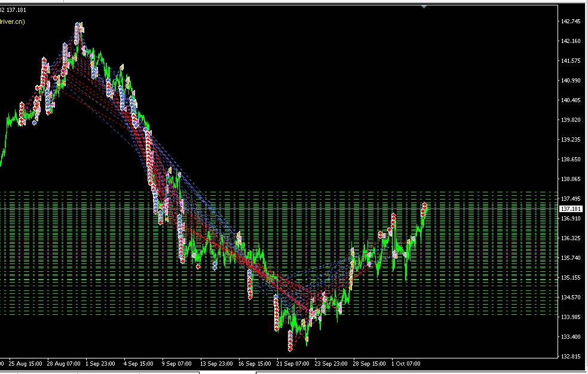
Task: Click the 132.815 price axis label
Action: pyautogui.click(x=571, y=356)
